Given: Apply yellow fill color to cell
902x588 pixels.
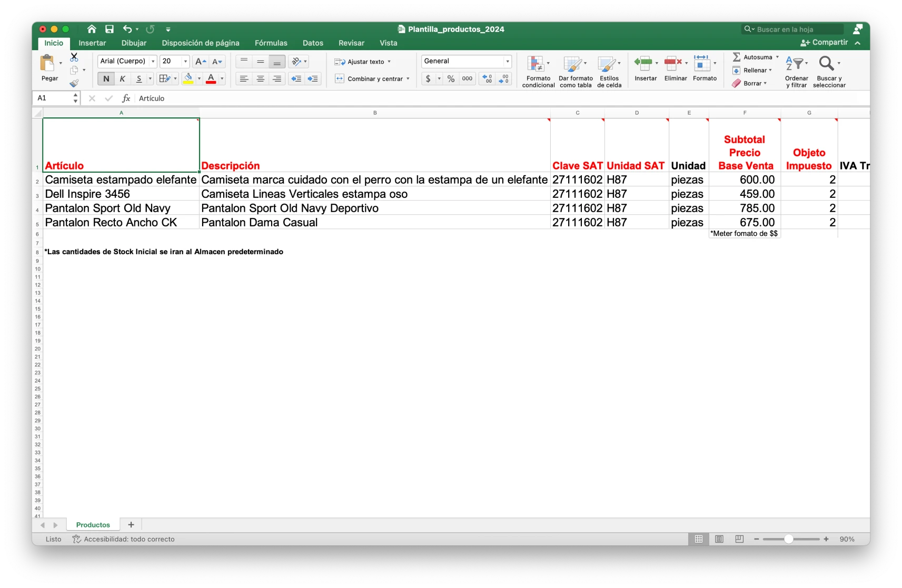Looking at the screenshot, I should [x=188, y=78].
